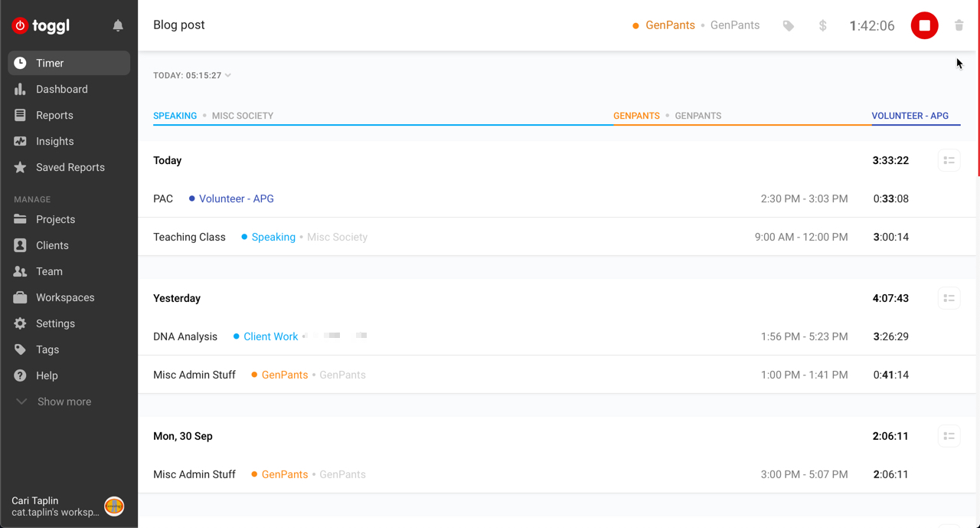The width and height of the screenshot is (980, 528).
Task: Toggle bulk edit for Yesterday entries
Action: coord(949,298)
